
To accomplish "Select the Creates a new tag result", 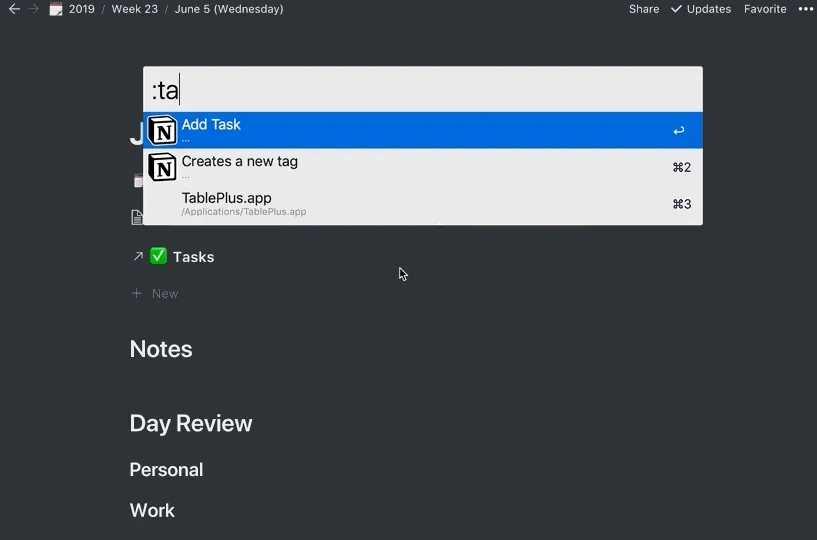I will click(x=423, y=167).
